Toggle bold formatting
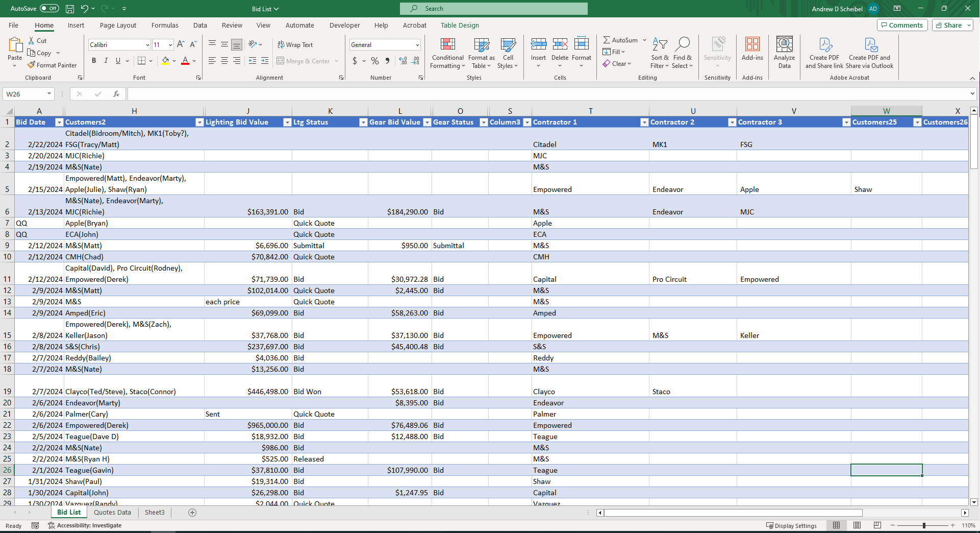Image resolution: width=980 pixels, height=533 pixels. pos(93,60)
